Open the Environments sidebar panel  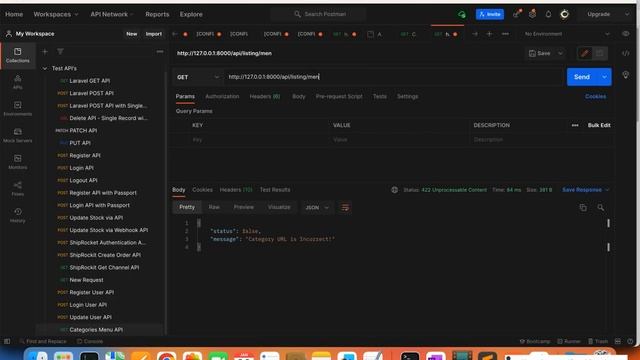[18, 109]
